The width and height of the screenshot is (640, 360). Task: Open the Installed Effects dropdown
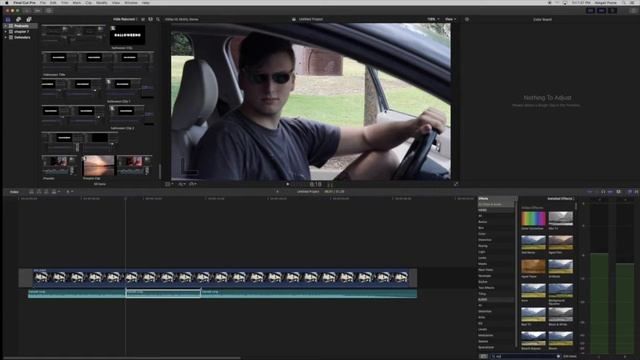561,199
